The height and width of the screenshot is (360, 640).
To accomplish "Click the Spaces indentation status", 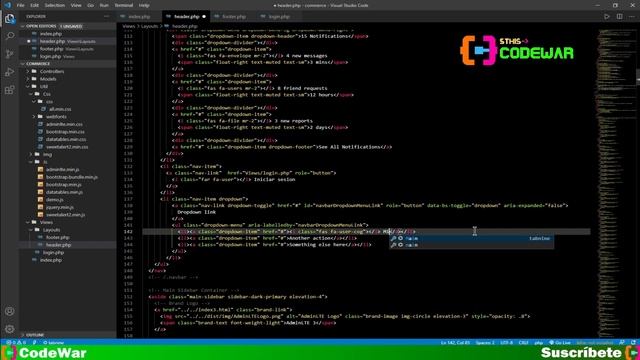I will (x=485, y=343).
